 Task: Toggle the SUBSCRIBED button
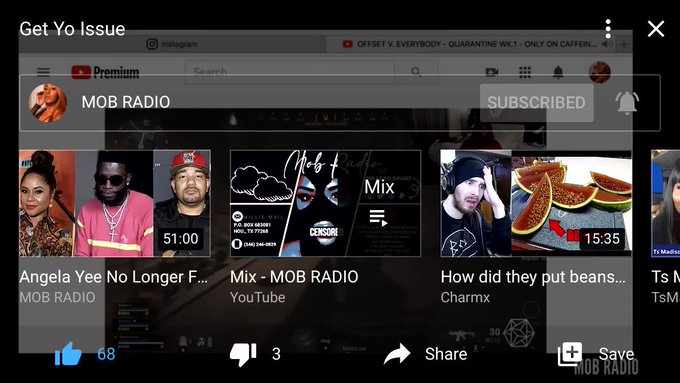click(536, 103)
